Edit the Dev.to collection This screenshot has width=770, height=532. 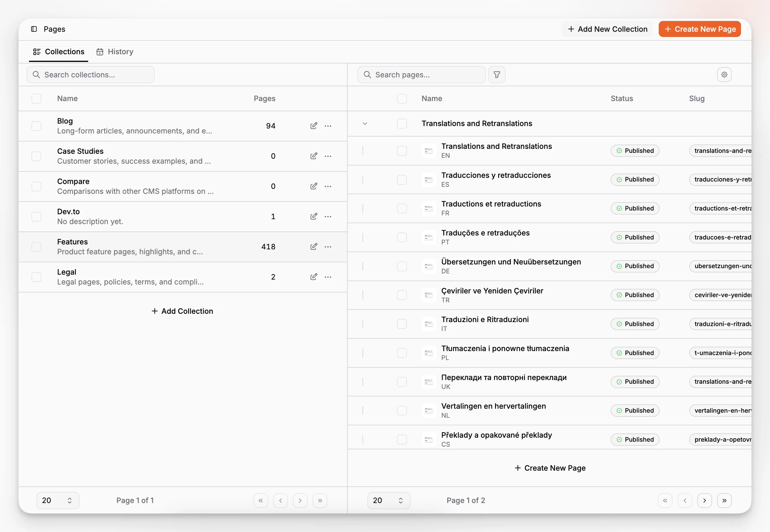click(x=314, y=216)
